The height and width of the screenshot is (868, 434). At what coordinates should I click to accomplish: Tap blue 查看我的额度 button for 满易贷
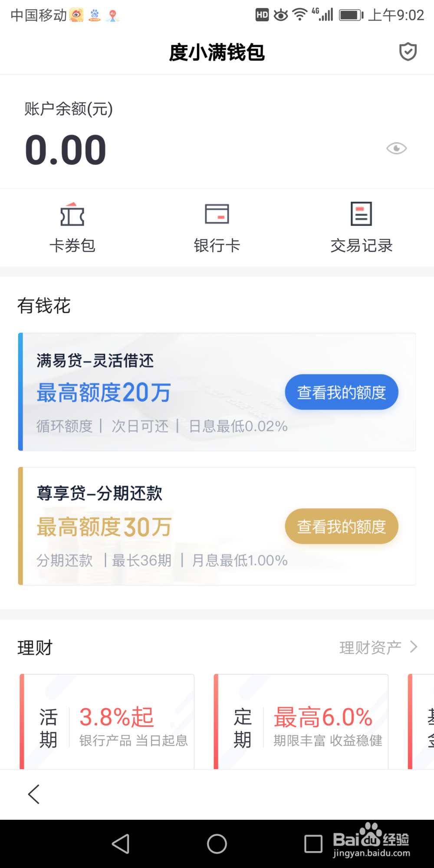coord(342,392)
